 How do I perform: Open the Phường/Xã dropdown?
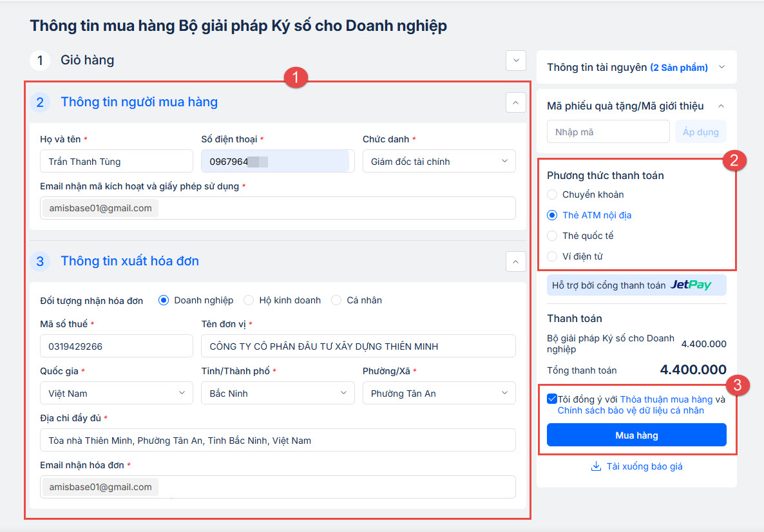pos(439,393)
